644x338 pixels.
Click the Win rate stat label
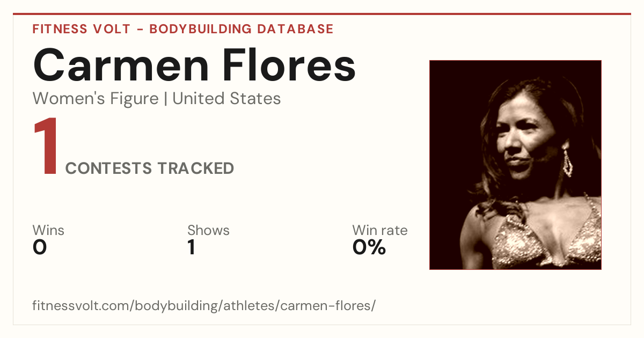click(x=380, y=230)
